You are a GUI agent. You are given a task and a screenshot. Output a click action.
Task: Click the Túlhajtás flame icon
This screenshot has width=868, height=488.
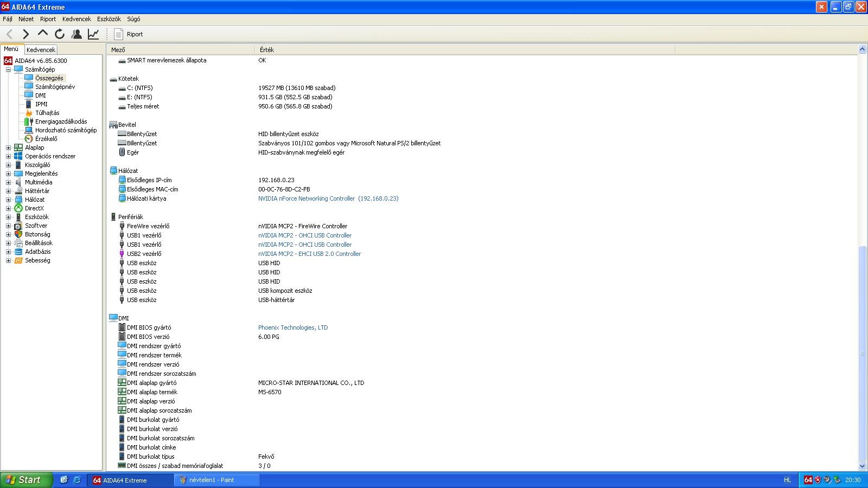click(29, 113)
